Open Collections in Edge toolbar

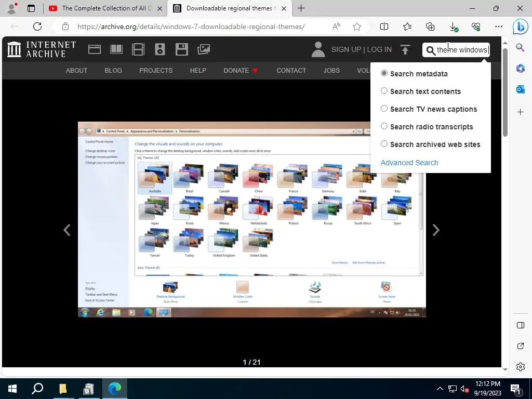(430, 26)
